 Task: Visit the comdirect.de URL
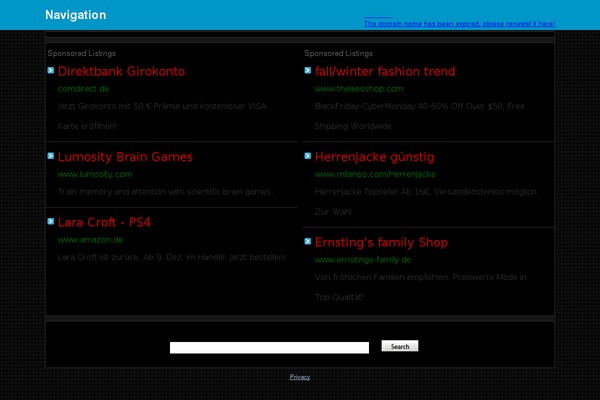coord(83,89)
